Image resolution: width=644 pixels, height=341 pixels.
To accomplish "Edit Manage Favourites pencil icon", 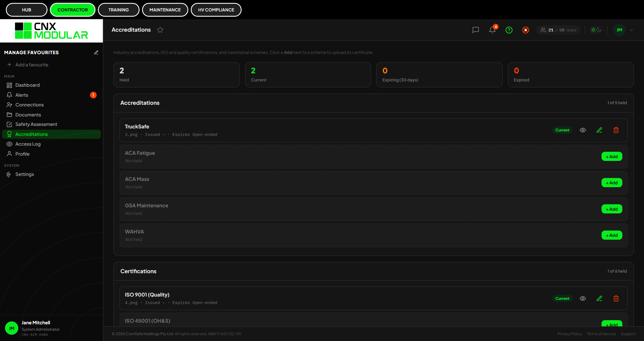I will 96,53.
